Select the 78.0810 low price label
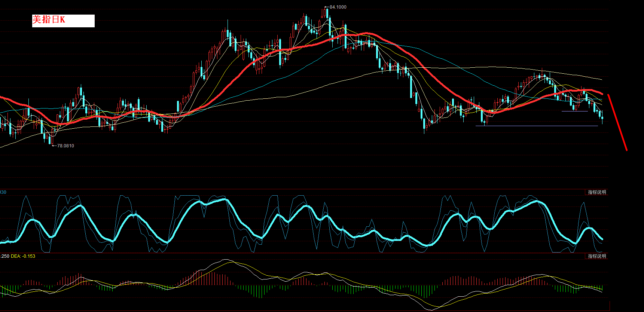Image resolution: width=644 pixels, height=312 pixels. (65, 146)
